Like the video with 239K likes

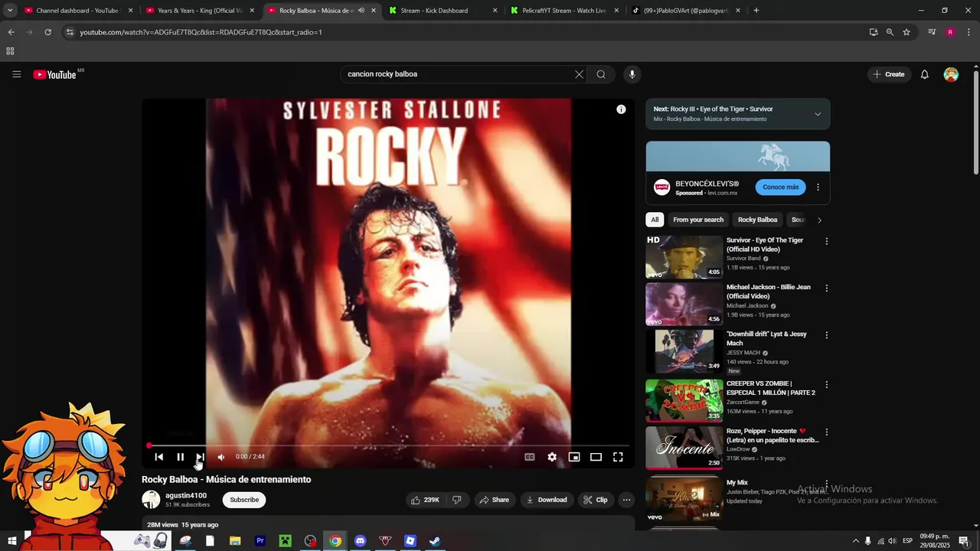425,500
